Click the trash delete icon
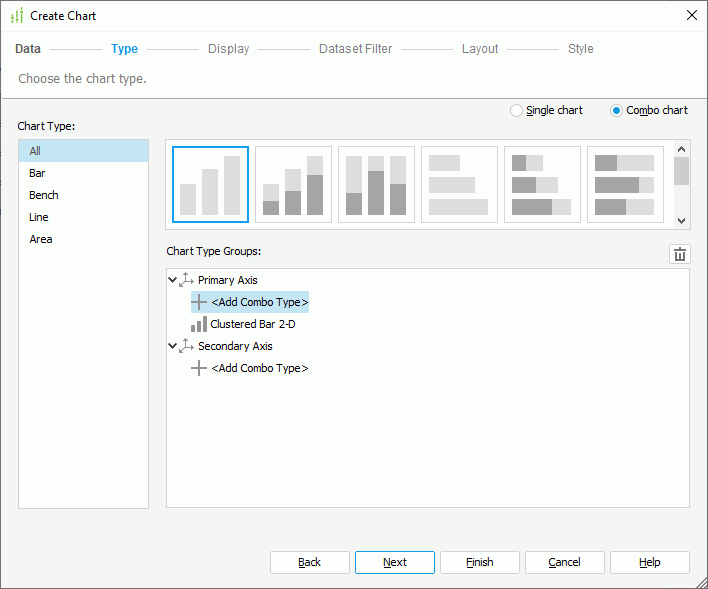Image resolution: width=708 pixels, height=589 pixels. pos(680,255)
